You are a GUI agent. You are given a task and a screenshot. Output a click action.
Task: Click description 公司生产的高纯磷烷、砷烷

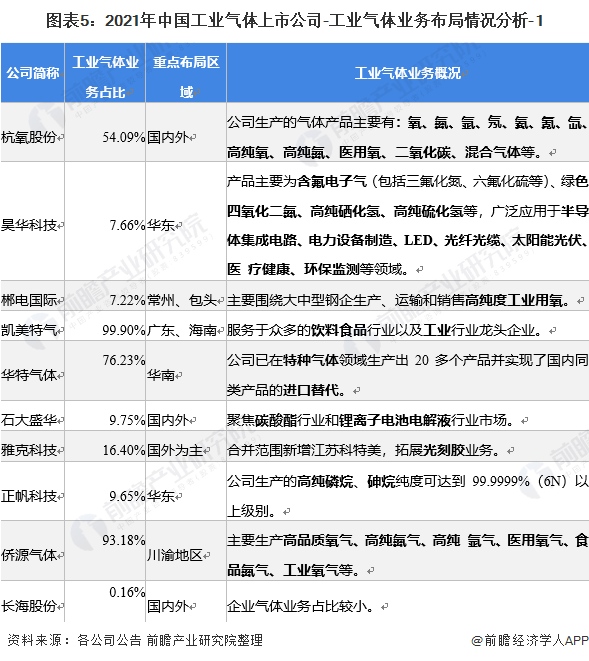point(407,496)
